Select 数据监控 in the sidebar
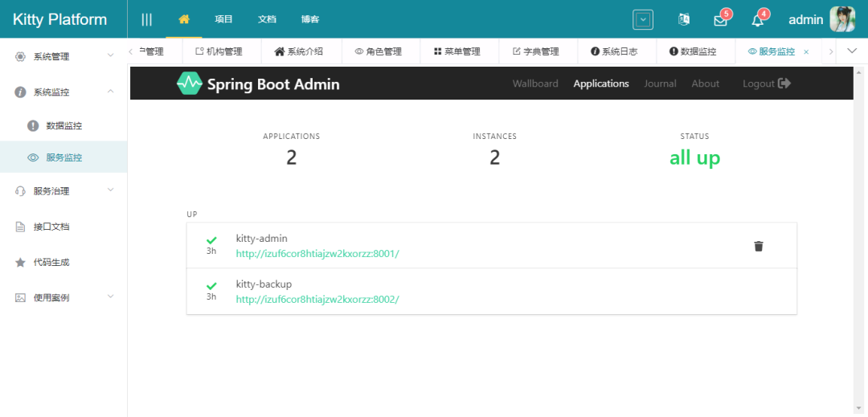 63,125
